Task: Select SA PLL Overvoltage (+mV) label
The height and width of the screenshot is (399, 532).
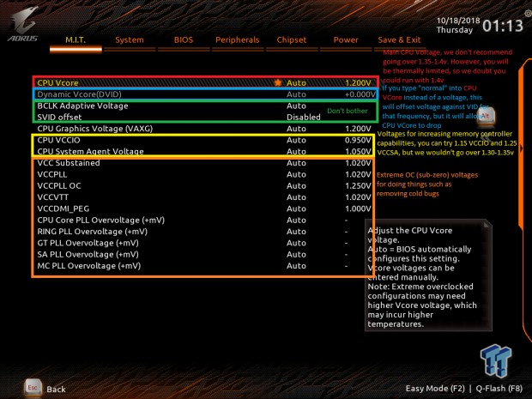Action: click(88, 255)
